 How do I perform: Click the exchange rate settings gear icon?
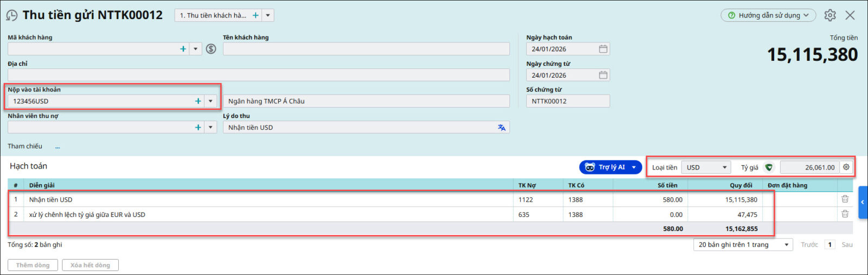[846, 167]
